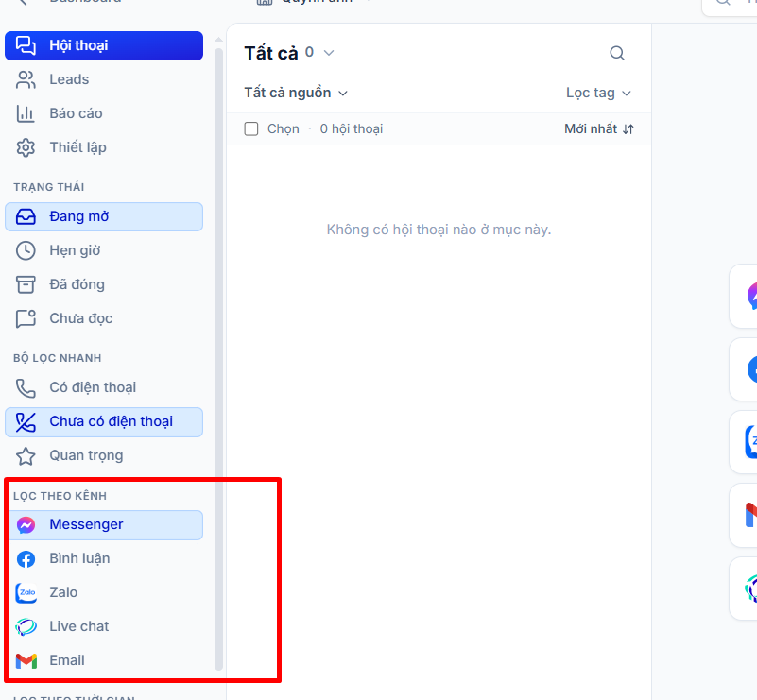The width and height of the screenshot is (757, 700).
Task: Select the Đang mở status filter
Action: 104,216
